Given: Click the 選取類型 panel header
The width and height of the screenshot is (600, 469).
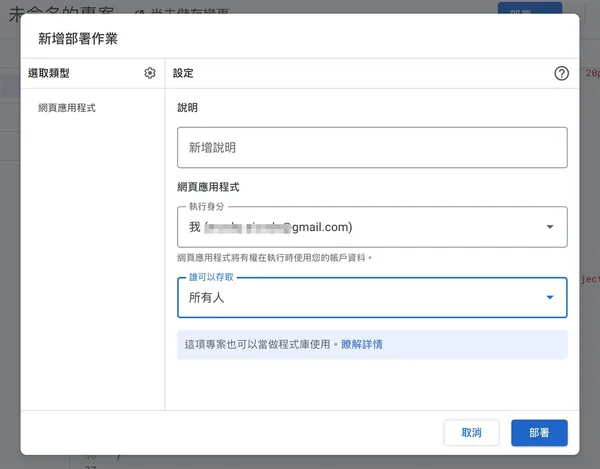Looking at the screenshot, I should [49, 73].
